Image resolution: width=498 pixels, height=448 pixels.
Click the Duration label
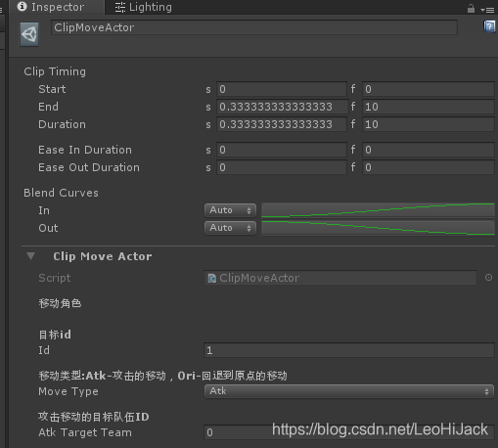click(x=62, y=124)
